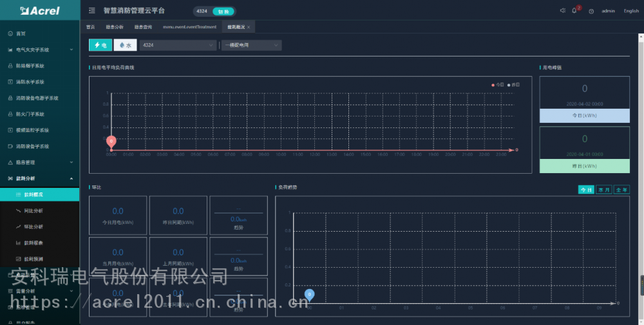
Task: Open 首页 from the sidebar
Action: pyautogui.click(x=21, y=33)
